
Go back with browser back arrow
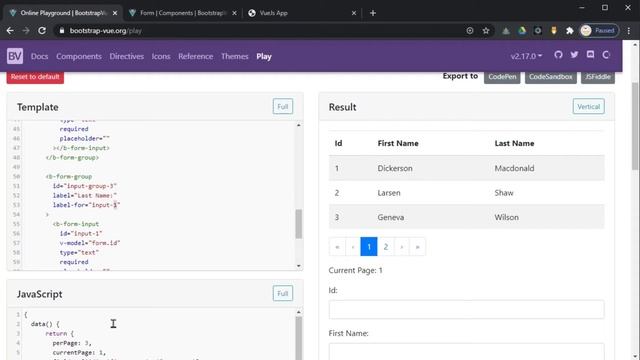[x=10, y=31]
